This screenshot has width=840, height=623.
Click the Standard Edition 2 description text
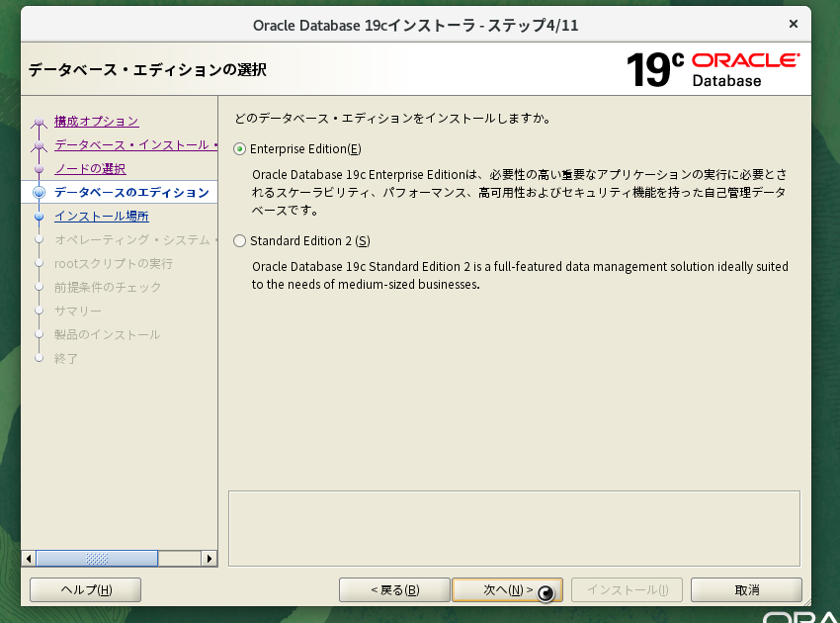pyautogui.click(x=520, y=276)
